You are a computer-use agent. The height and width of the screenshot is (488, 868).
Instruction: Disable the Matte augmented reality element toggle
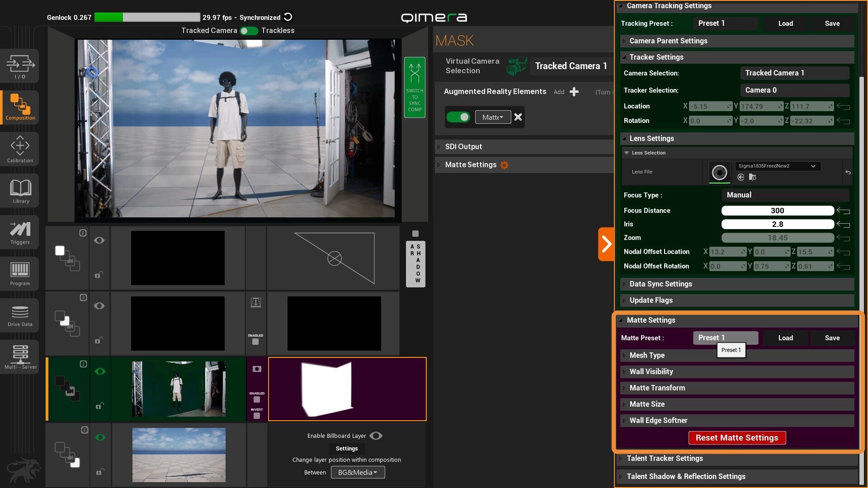point(458,117)
